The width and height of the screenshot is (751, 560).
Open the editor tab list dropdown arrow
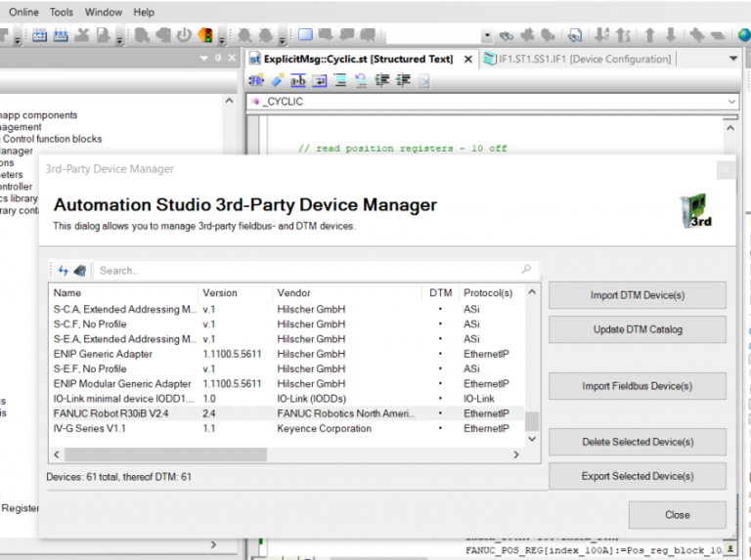733,59
